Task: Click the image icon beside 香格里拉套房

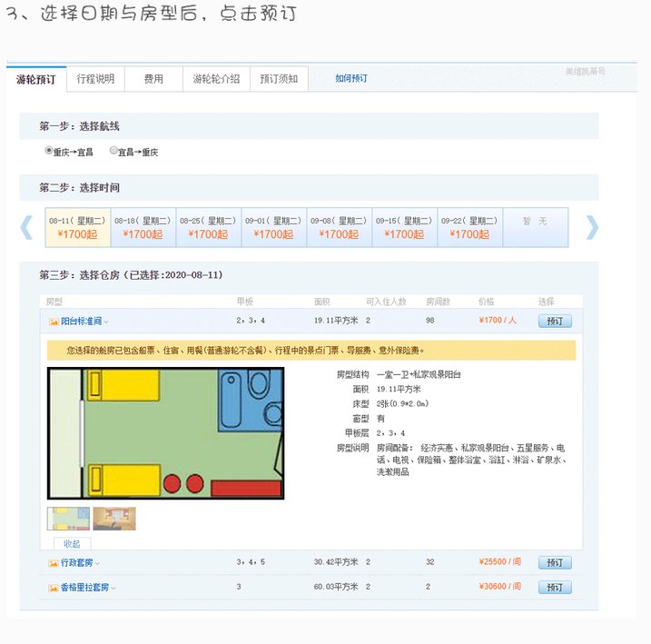Action: tap(54, 588)
